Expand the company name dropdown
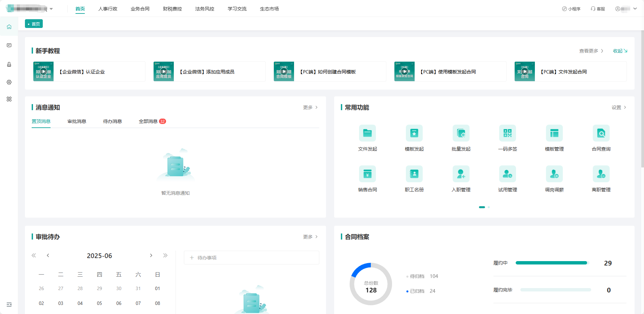Viewport: 644px width, 314px height. pyautogui.click(x=51, y=9)
